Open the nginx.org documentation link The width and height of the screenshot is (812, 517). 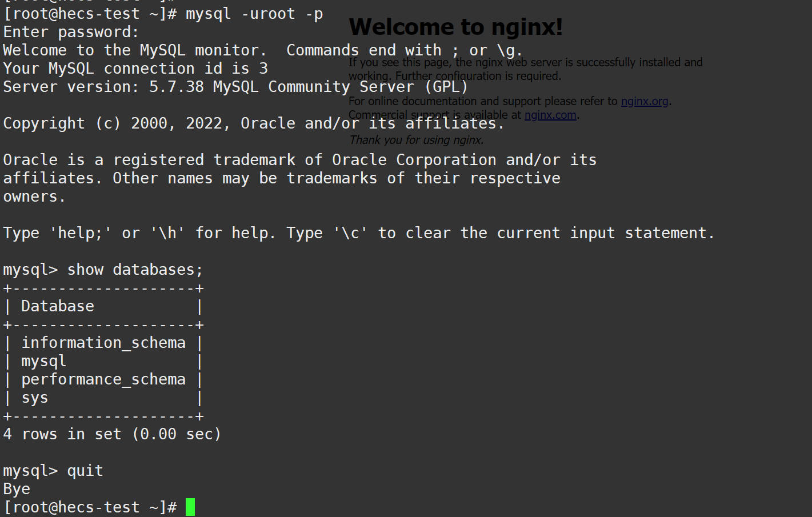coord(645,101)
